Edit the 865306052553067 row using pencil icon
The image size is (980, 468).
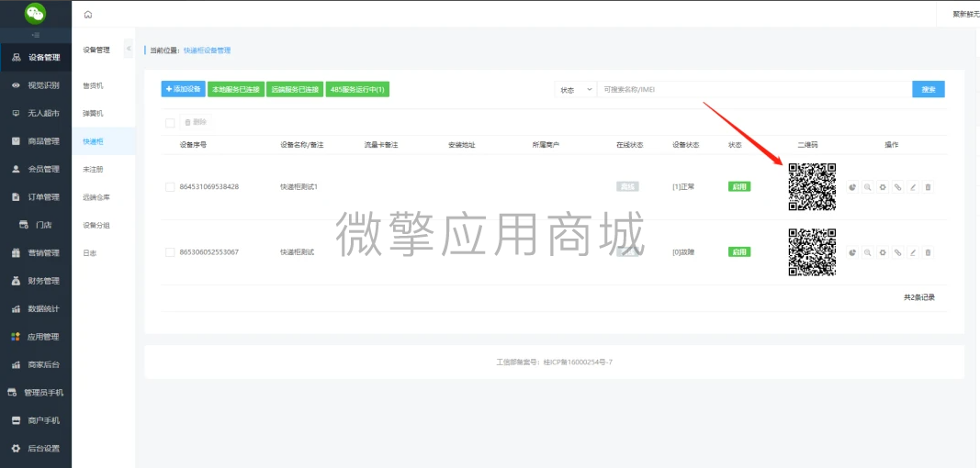pyautogui.click(x=913, y=251)
